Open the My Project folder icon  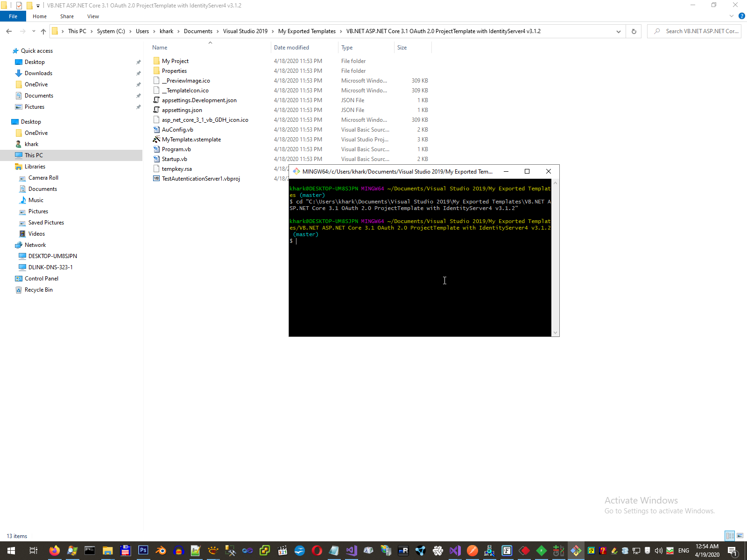coord(156,61)
